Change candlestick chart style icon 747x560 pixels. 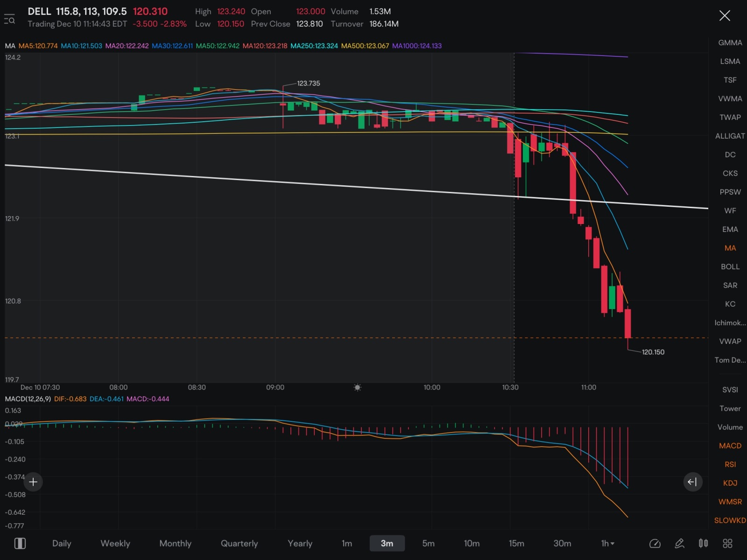pos(703,543)
